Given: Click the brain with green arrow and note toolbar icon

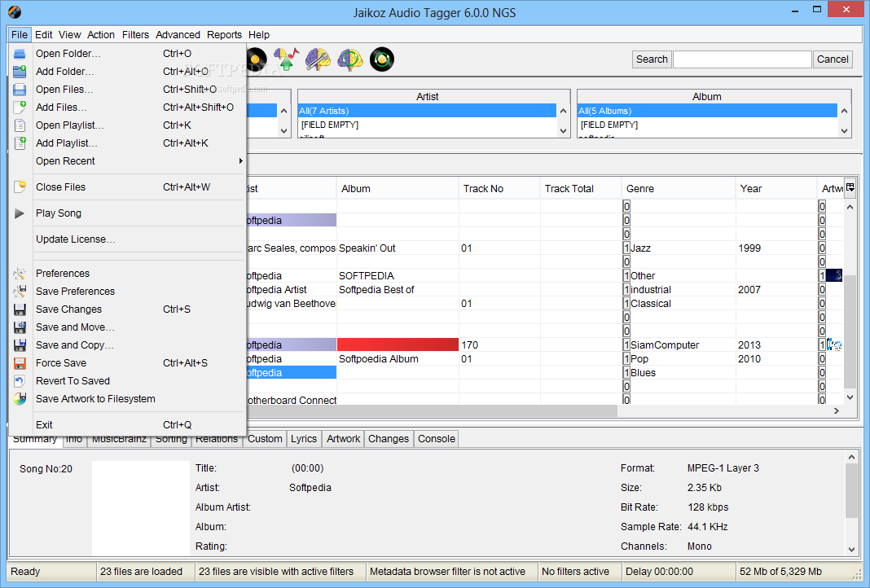Looking at the screenshot, I should coord(286,59).
